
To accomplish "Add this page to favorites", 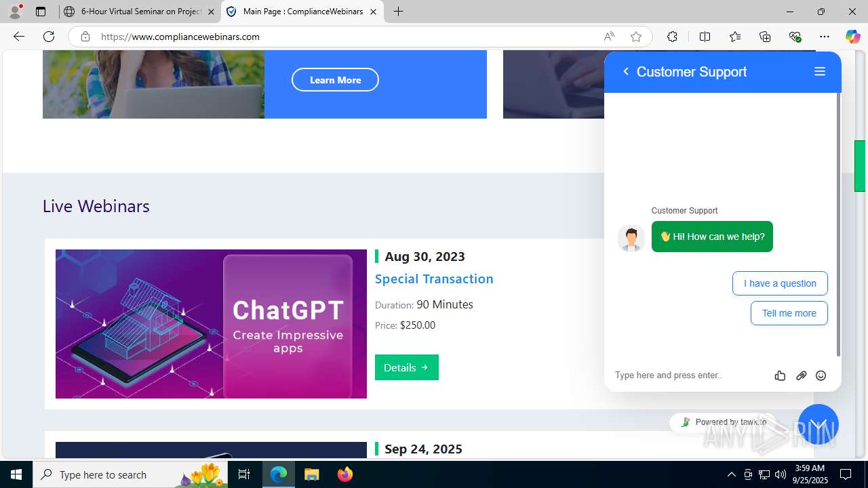I will coord(636,37).
